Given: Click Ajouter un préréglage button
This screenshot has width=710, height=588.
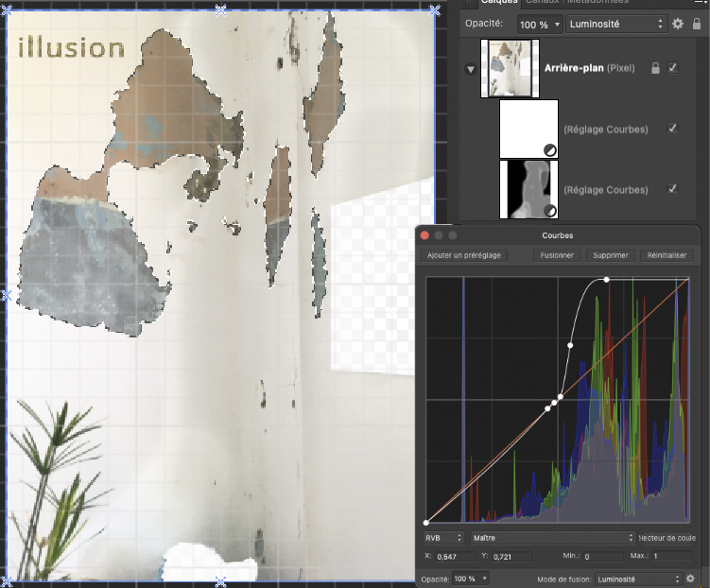Looking at the screenshot, I should pyautogui.click(x=463, y=255).
